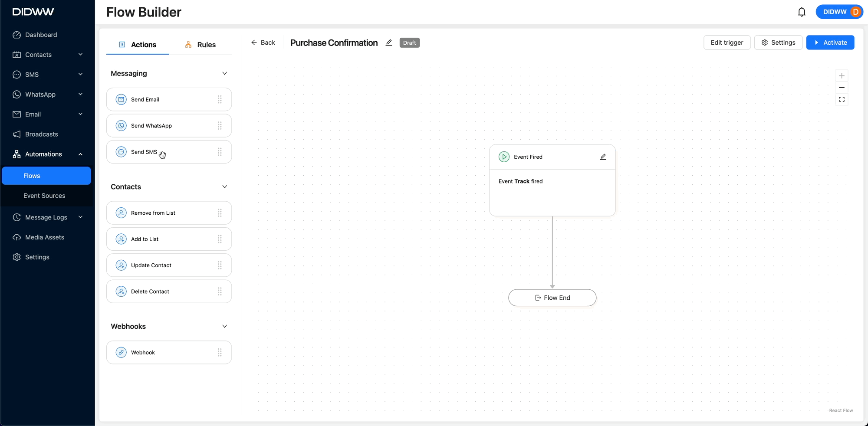Zoom out on the flow canvas
868x426 pixels.
coord(842,88)
